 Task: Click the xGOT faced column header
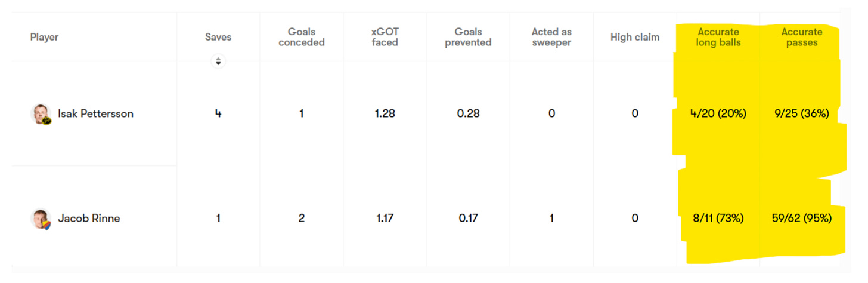tap(385, 37)
